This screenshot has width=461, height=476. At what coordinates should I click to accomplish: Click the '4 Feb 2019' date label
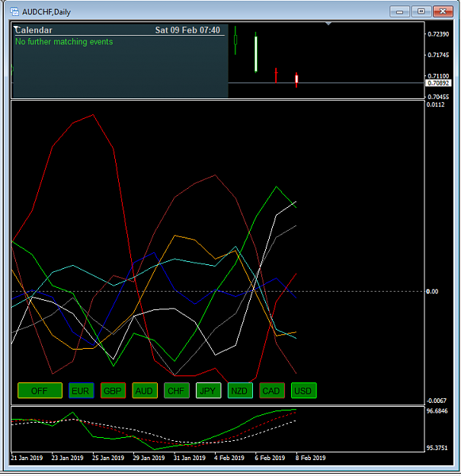(229, 458)
